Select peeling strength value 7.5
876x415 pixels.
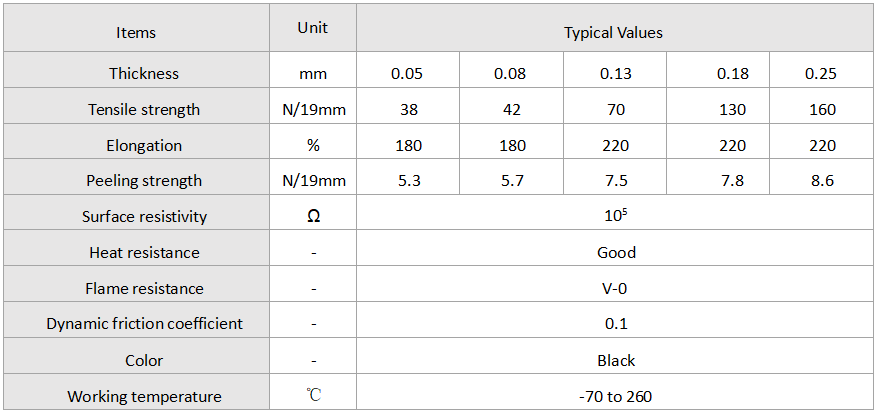(615, 181)
